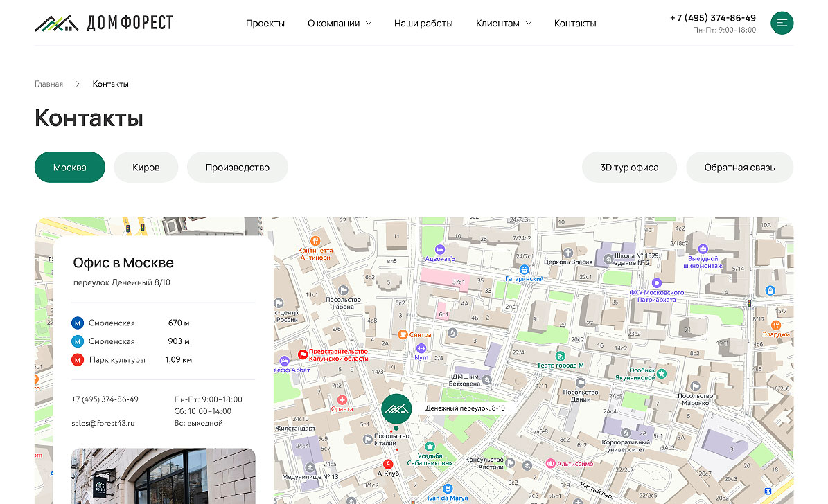Open the Проекты menu item

[265, 24]
